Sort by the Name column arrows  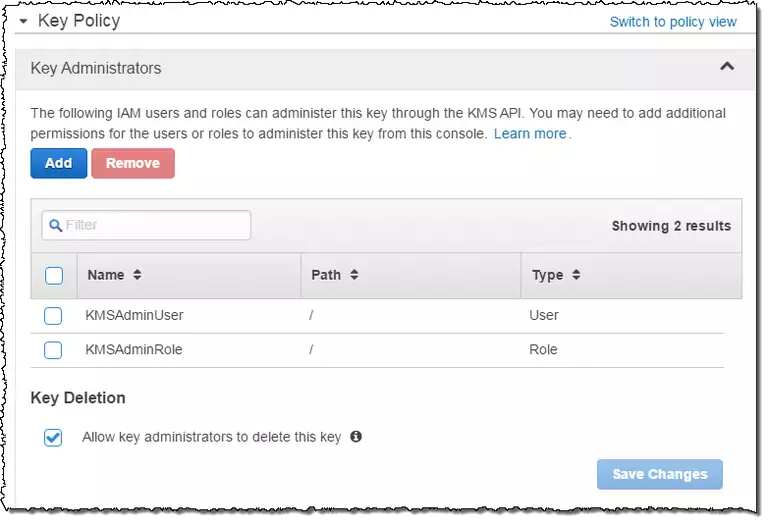[137, 275]
